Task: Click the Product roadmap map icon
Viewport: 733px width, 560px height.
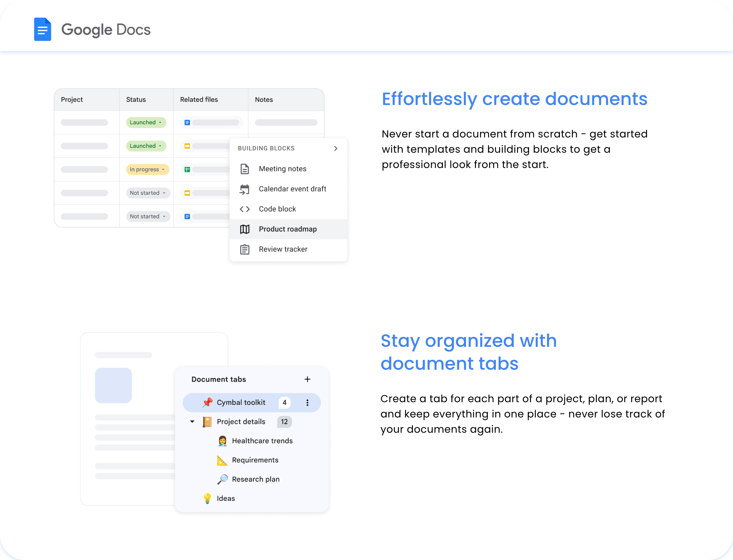Action: pyautogui.click(x=245, y=229)
